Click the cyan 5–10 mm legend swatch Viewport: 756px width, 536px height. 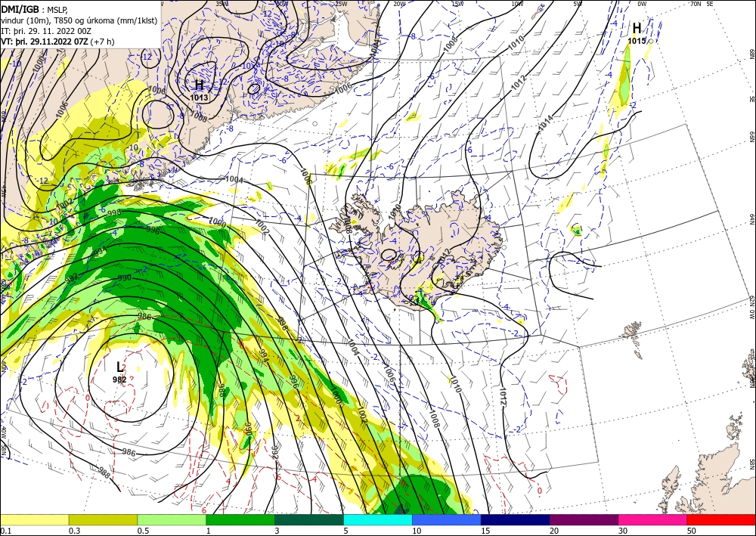click(x=378, y=520)
